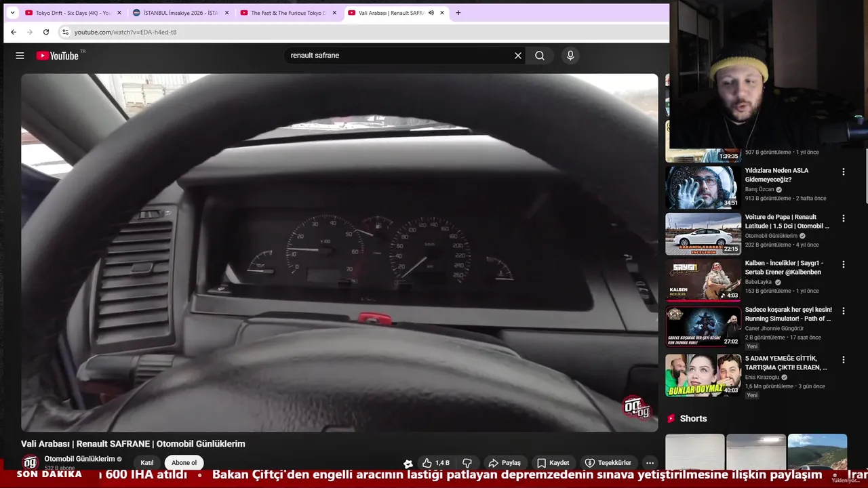Open Kalben - İncelikler video thumbnail

tap(703, 280)
